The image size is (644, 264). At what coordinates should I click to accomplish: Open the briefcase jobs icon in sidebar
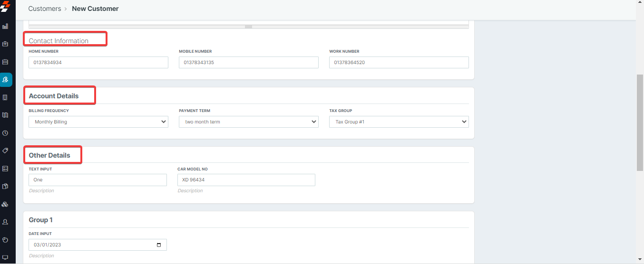[5, 44]
